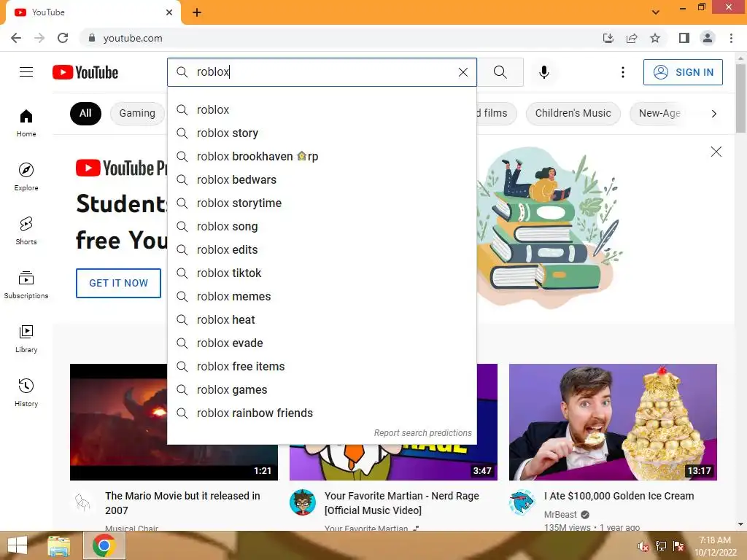The width and height of the screenshot is (747, 560).
Task: Choose the 'roblox games' suggestion
Action: 322,390
